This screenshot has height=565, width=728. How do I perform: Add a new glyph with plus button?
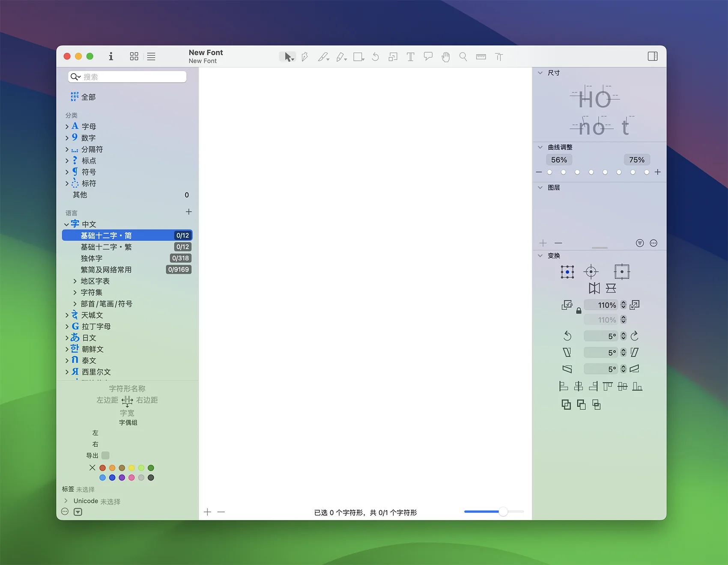(208, 512)
